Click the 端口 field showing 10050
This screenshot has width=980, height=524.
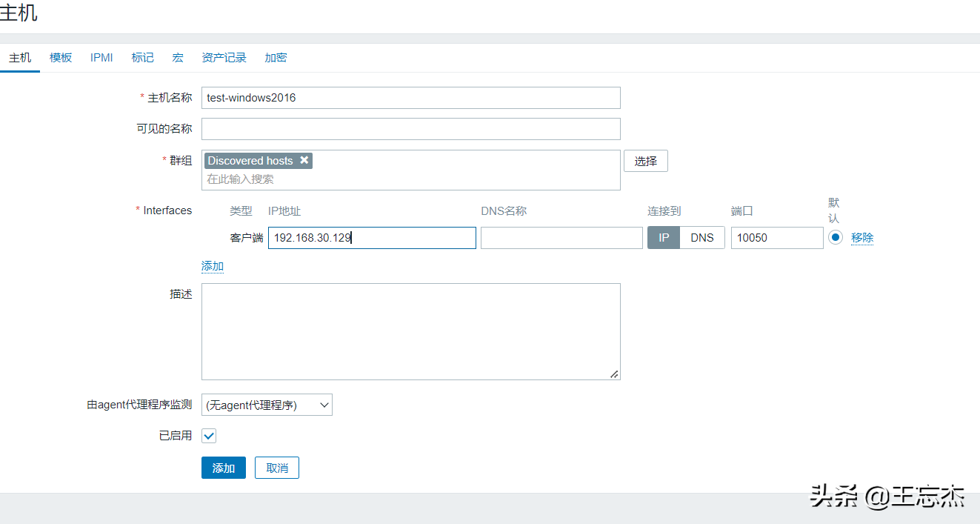(776, 238)
